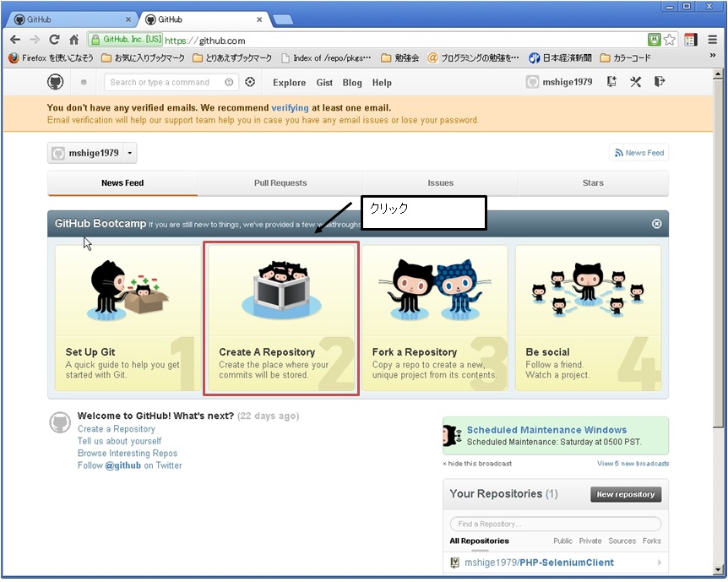Click the sign out icon
The width and height of the screenshot is (728, 582).
(660, 82)
